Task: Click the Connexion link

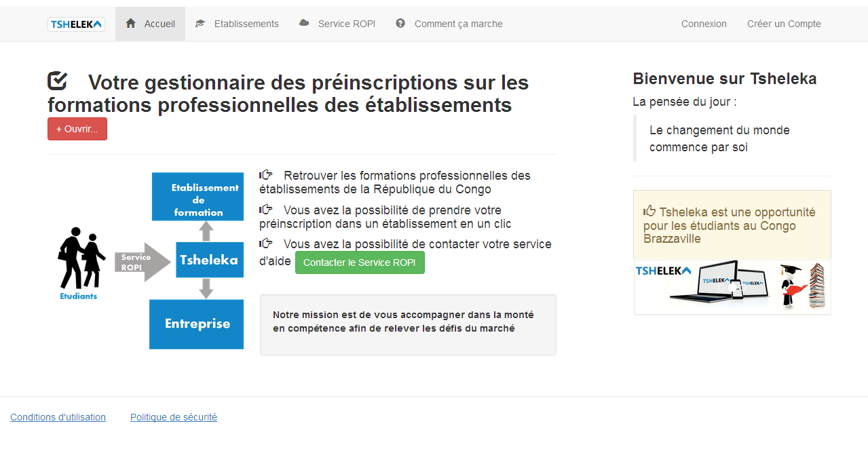Action: 704,24
